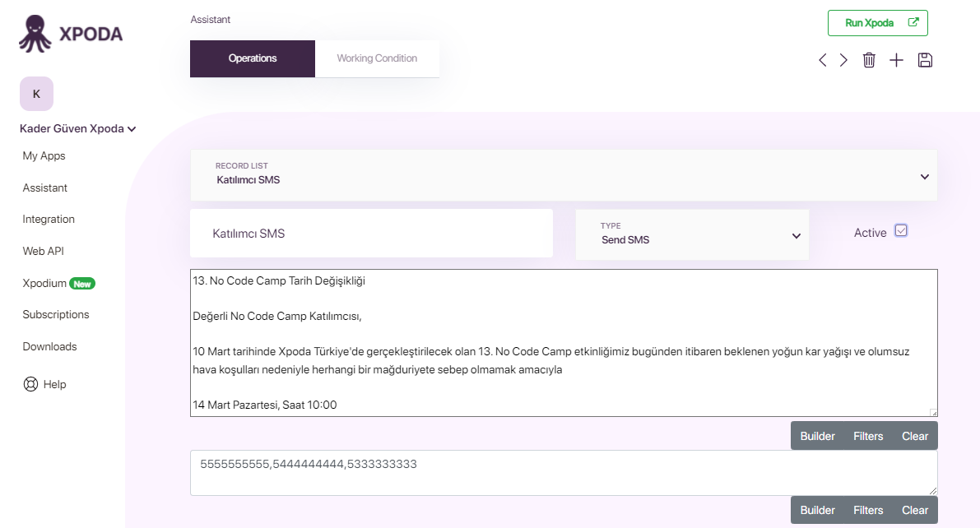The height and width of the screenshot is (528, 980).
Task: Go to the next record arrow
Action: click(843, 60)
